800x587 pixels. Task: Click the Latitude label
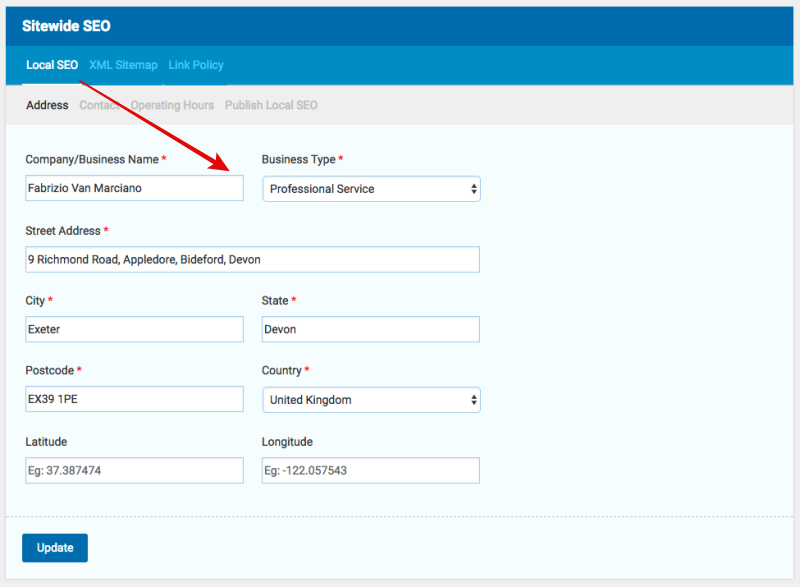pyautogui.click(x=46, y=442)
